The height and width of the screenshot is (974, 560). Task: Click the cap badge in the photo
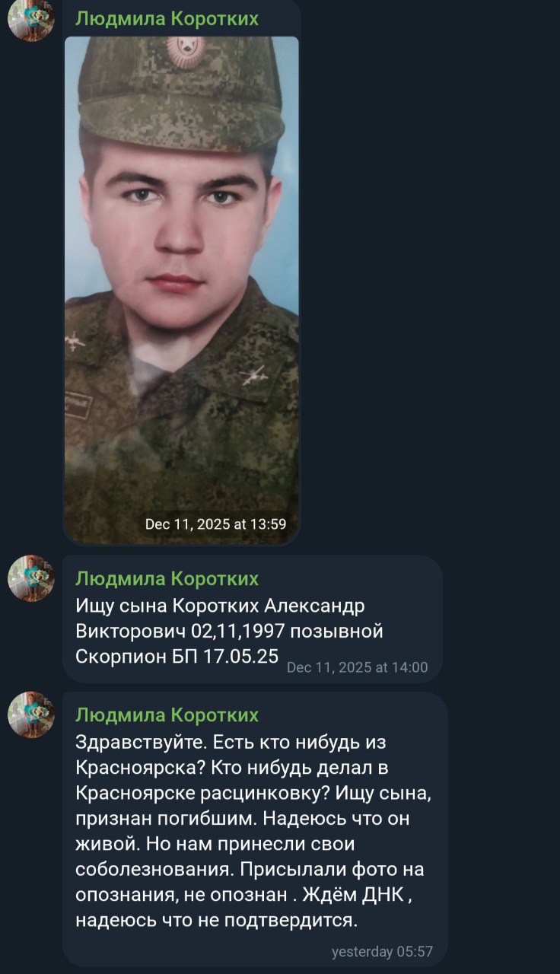186,50
